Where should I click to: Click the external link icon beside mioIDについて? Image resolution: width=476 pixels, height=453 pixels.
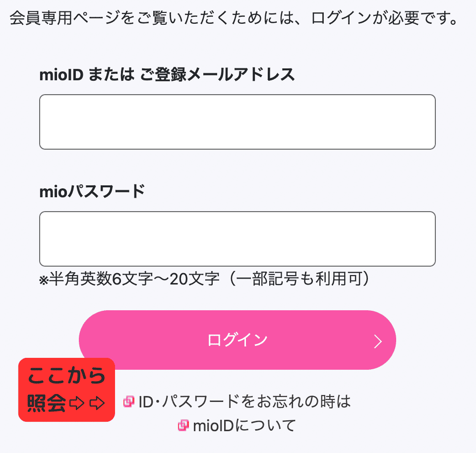[x=183, y=425]
